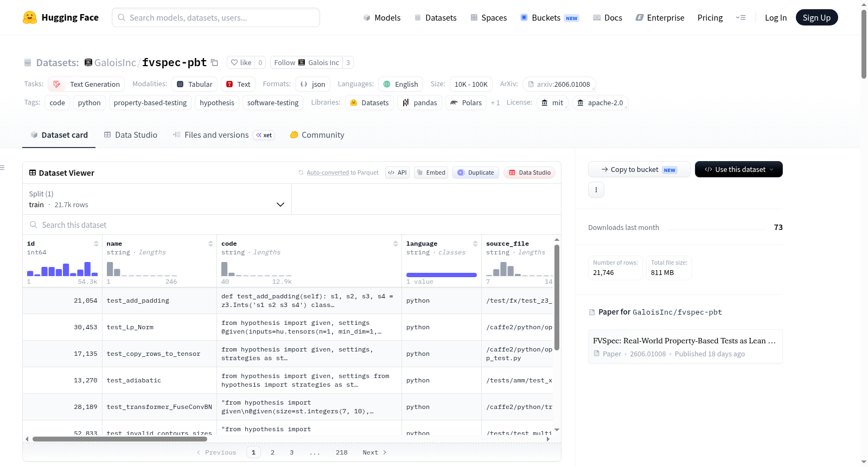Follow Galois Inc
Image resolution: width=868 pixels, height=467 pixels.
coord(307,62)
